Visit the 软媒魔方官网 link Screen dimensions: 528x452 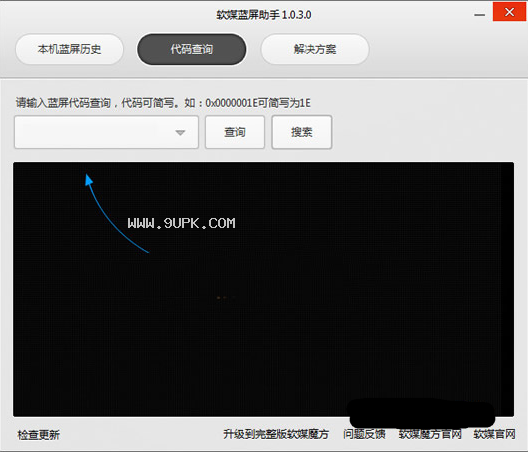click(430, 434)
